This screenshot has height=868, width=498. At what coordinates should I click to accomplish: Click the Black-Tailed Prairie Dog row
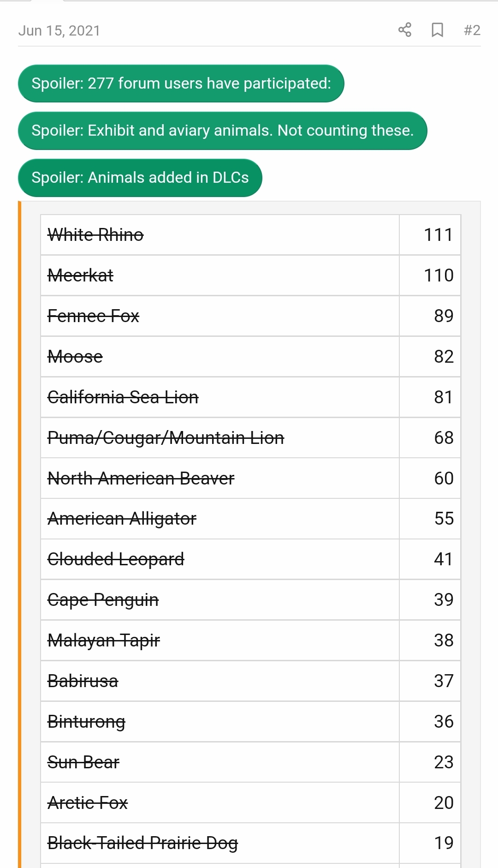click(250, 843)
